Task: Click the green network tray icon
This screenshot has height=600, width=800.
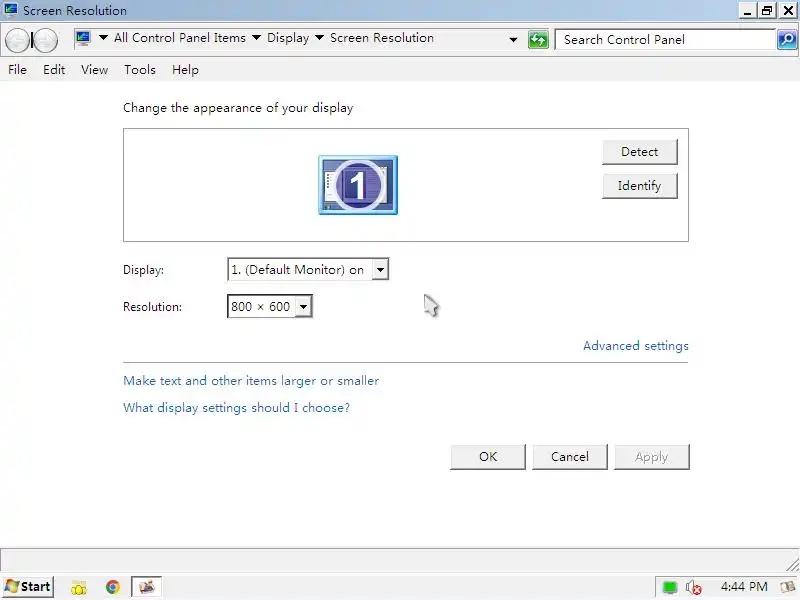Action: (x=669, y=587)
